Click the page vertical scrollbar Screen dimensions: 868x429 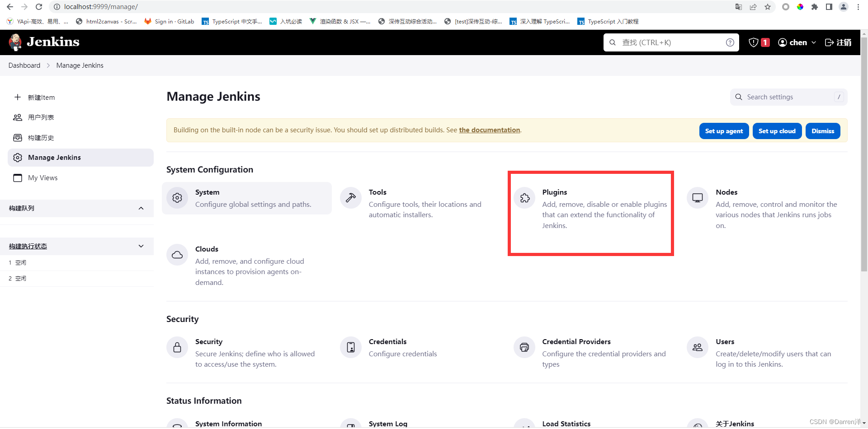tap(864, 154)
